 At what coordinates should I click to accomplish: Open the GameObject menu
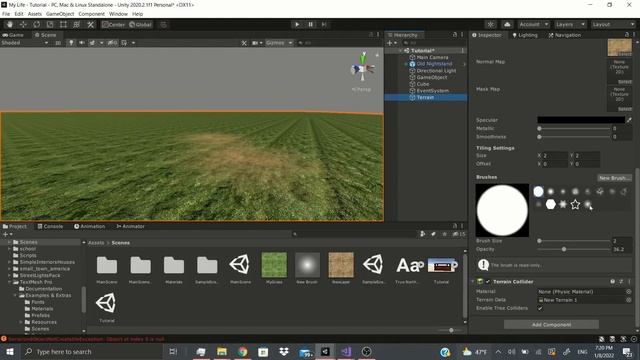(x=60, y=14)
